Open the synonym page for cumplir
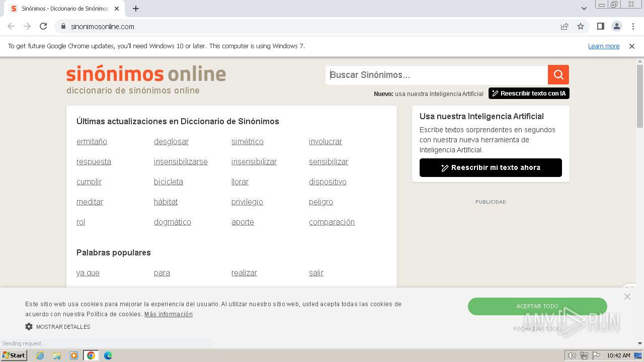The image size is (644, 362). [x=89, y=182]
